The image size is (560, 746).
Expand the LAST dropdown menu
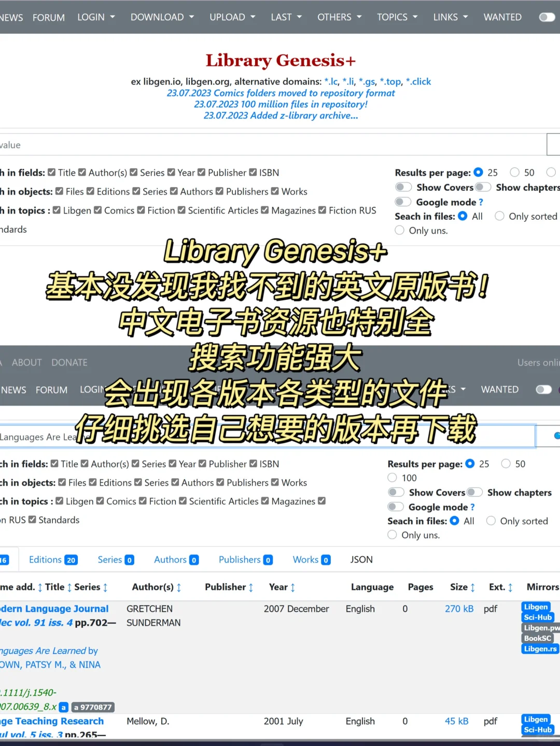point(286,17)
